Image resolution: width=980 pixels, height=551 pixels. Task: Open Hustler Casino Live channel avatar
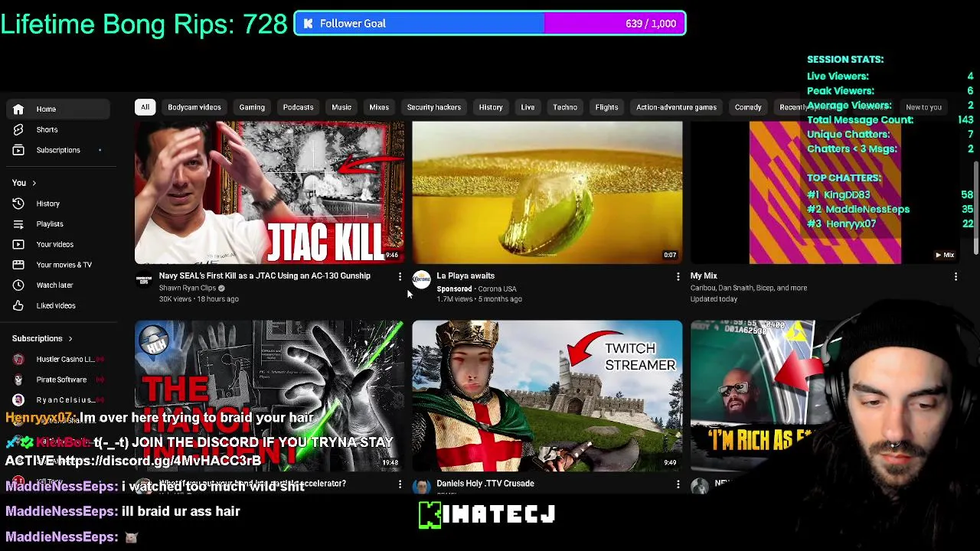(18, 359)
